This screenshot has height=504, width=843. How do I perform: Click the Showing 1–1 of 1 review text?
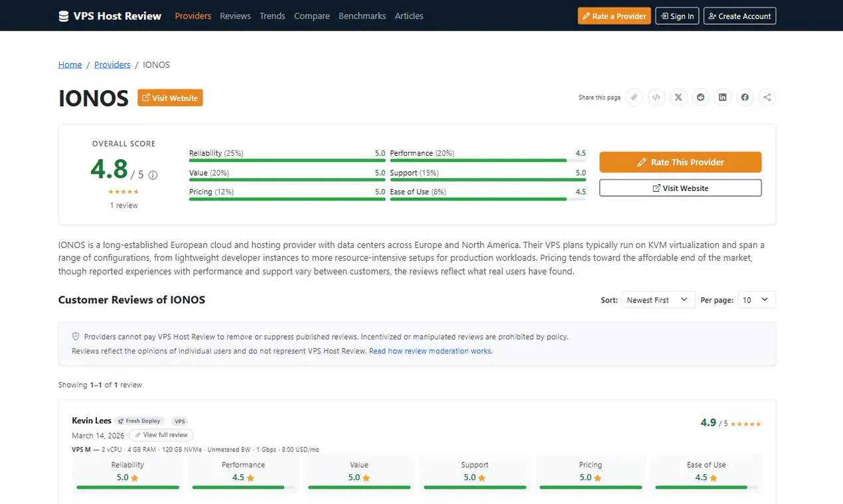coord(100,385)
